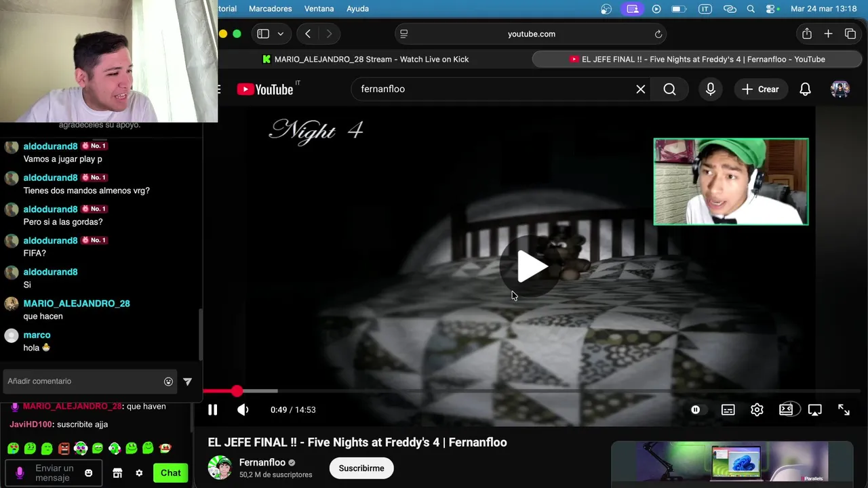868x488 pixels.
Task: Open the emoji smiley in the Kick message box
Action: pyautogui.click(x=88, y=473)
